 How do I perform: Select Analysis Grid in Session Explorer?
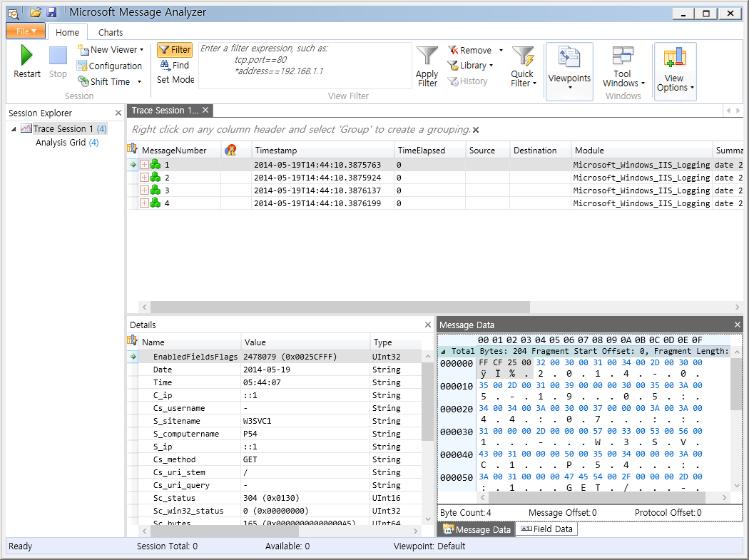click(67, 143)
